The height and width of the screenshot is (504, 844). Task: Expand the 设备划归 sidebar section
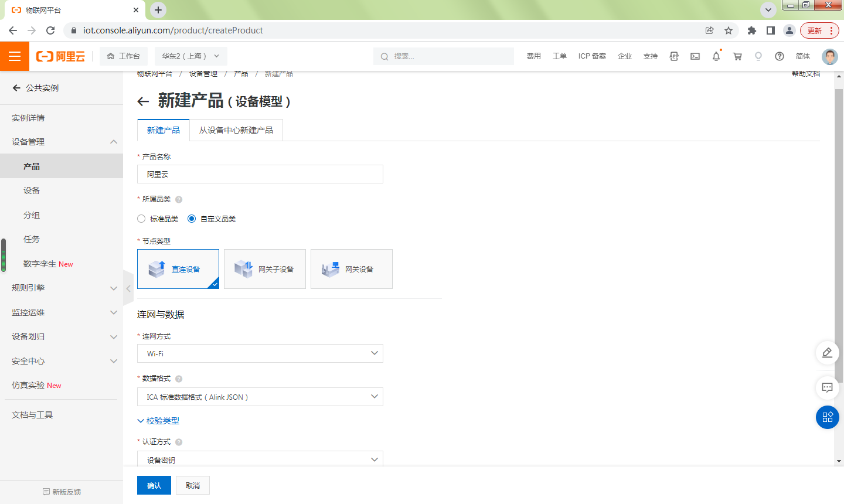coord(114,336)
